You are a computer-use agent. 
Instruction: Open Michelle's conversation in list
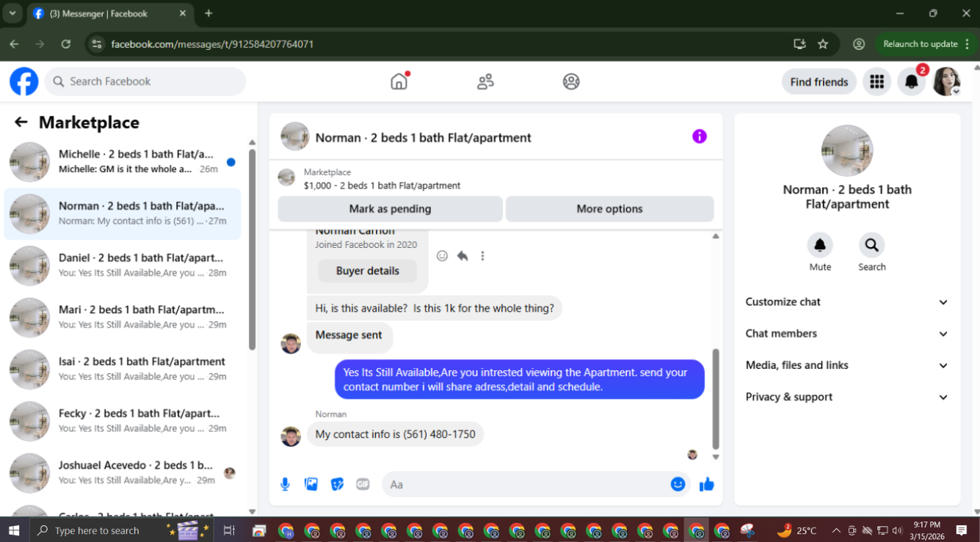coord(123,162)
